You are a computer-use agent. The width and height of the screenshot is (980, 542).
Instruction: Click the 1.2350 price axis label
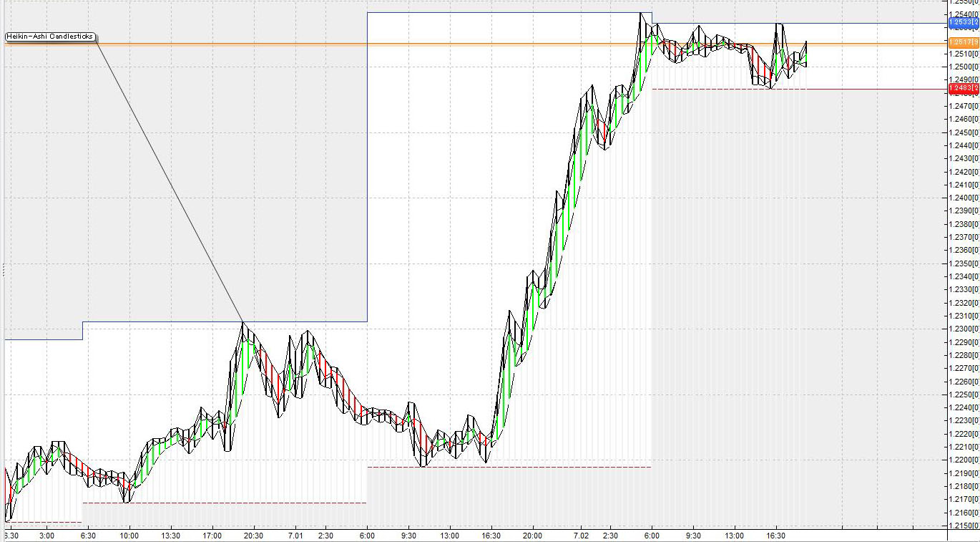click(964, 263)
